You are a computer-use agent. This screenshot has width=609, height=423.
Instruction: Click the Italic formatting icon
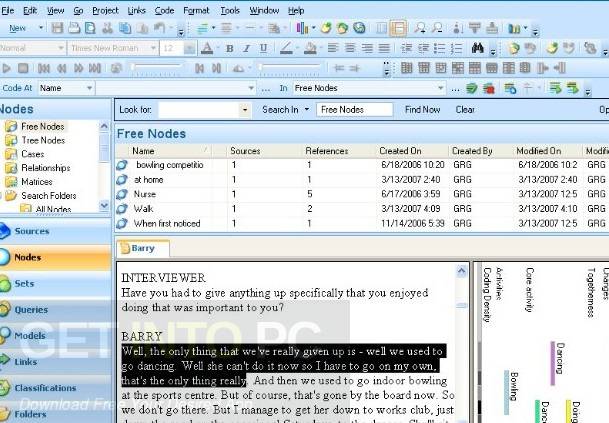(x=246, y=49)
